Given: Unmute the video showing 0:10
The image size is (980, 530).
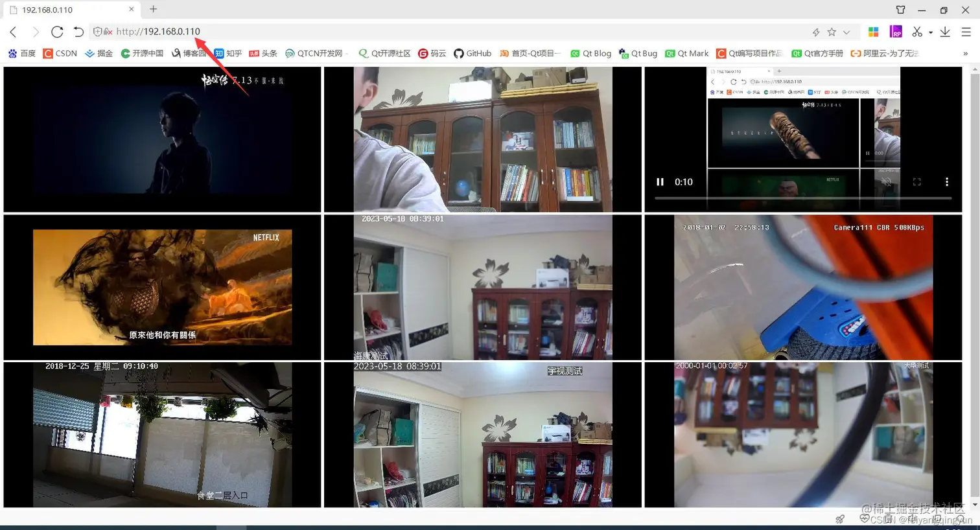Looking at the screenshot, I should point(887,182).
